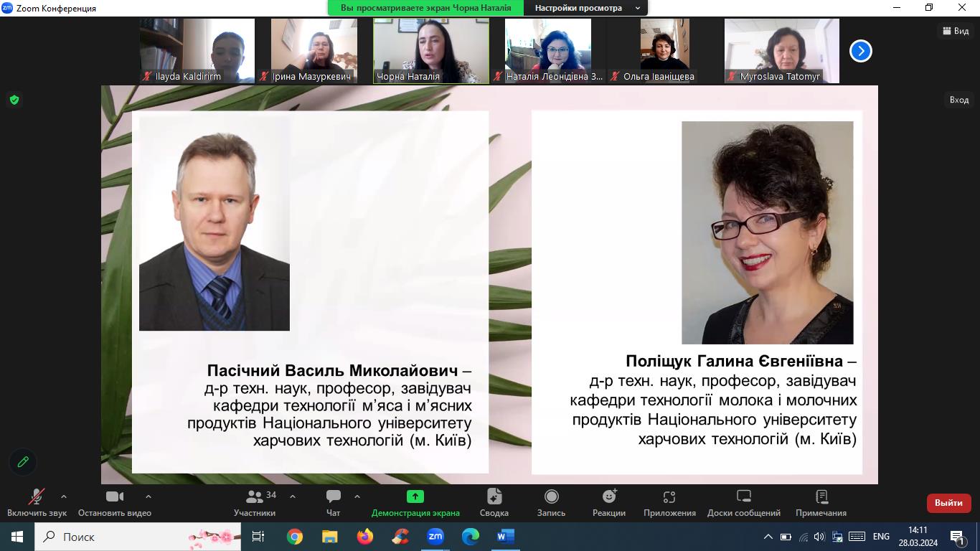980x551 pixels.
Task: Open the Participants panel icon
Action: 255,496
